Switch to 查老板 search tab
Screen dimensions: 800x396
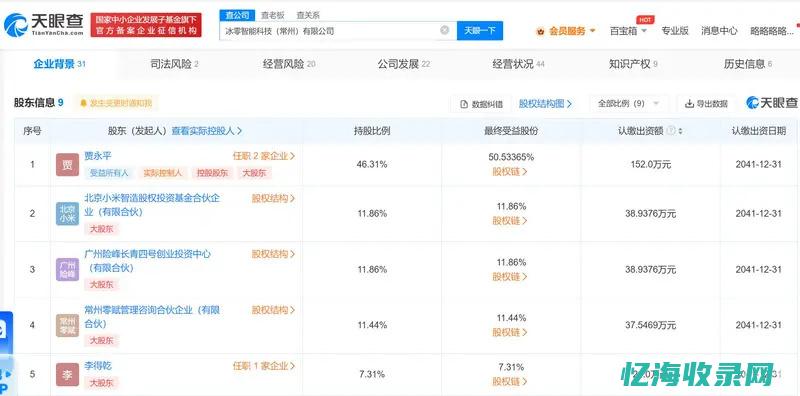click(x=272, y=15)
